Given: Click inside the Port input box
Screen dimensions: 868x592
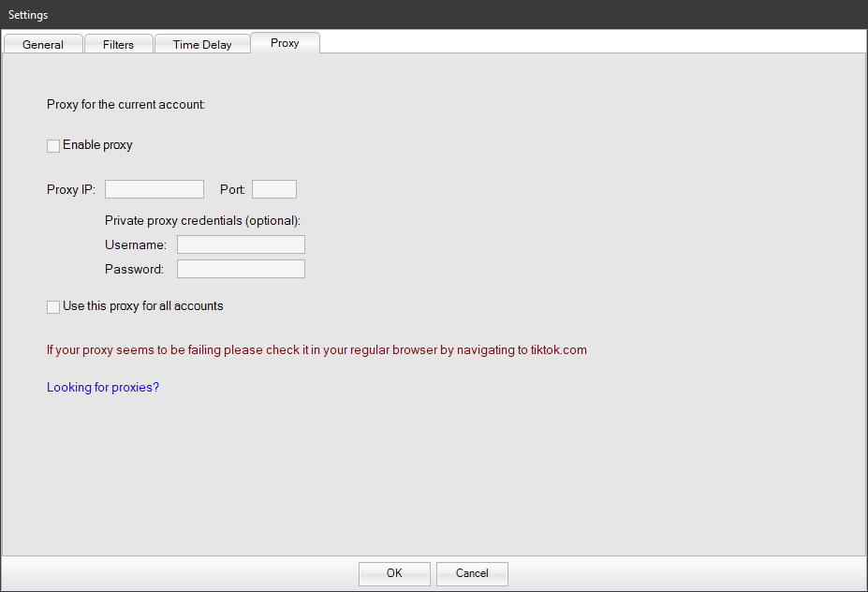Looking at the screenshot, I should (273, 189).
